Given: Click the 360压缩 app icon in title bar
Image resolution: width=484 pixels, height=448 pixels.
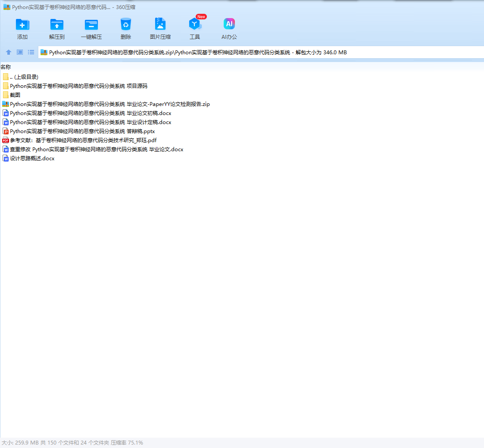Looking at the screenshot, I should (7, 7).
